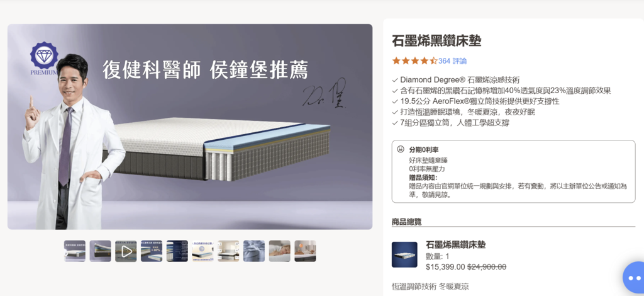Click the 商品總覽 section heading

tap(407, 222)
